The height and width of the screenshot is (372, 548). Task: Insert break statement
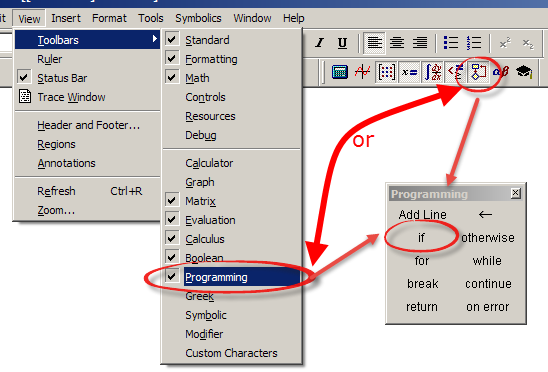pos(422,284)
